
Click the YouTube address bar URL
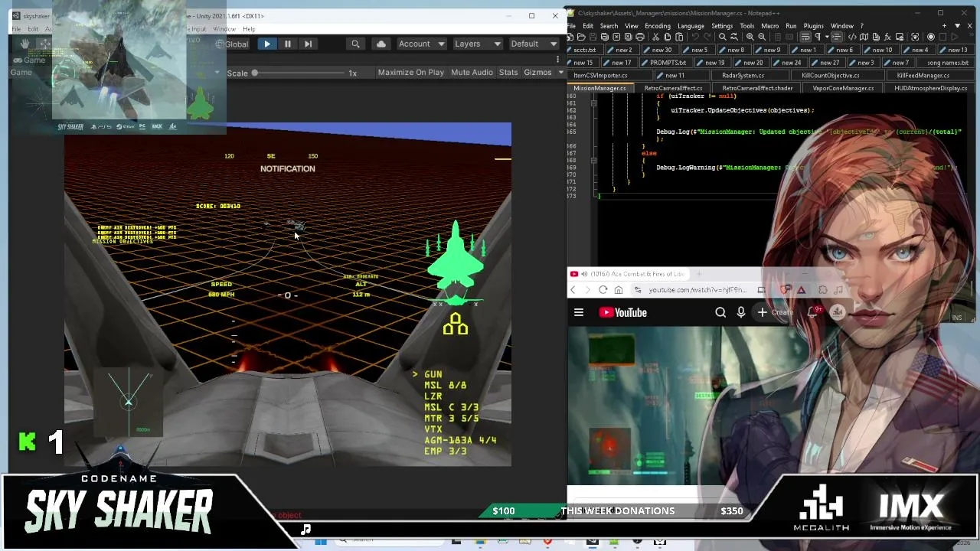point(697,290)
